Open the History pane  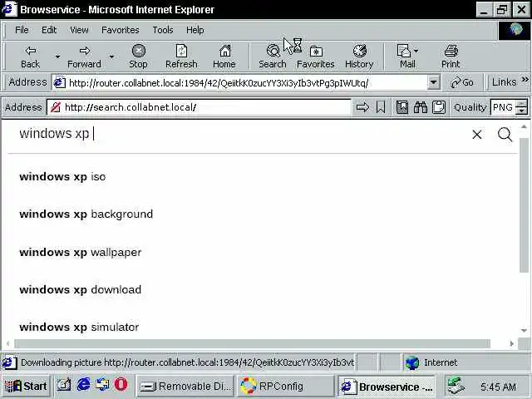click(359, 57)
